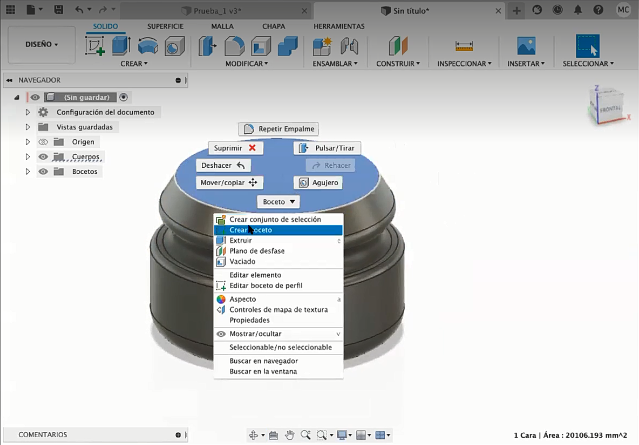The width and height of the screenshot is (639, 445).
Task: Expand the Configuración del documento node
Action: coord(28,112)
